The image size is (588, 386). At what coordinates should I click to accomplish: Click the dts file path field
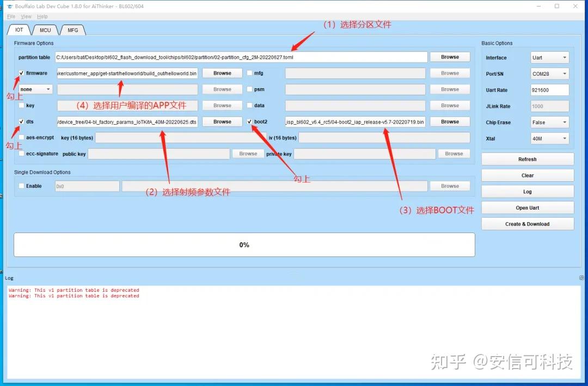coord(127,121)
